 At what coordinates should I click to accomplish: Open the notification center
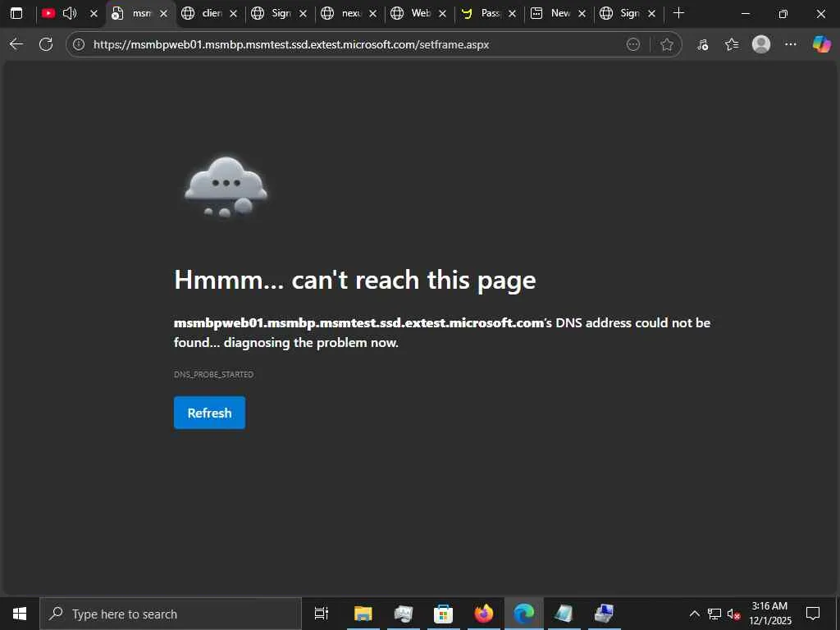click(x=813, y=614)
